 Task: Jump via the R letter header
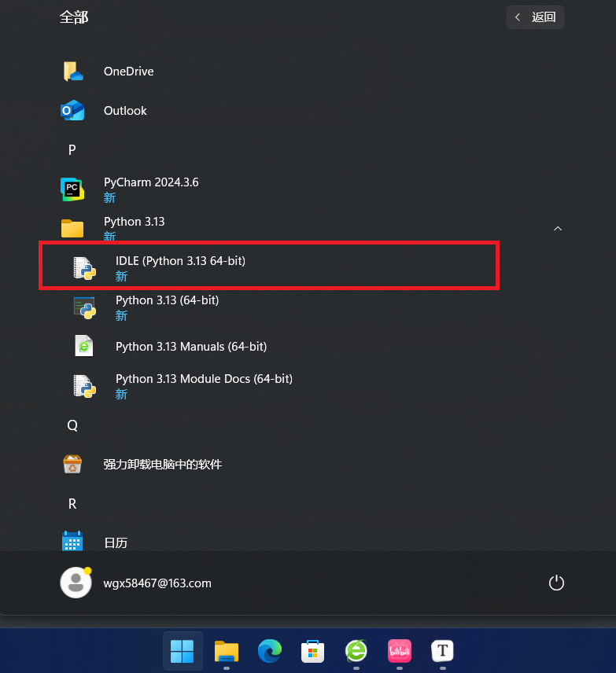72,504
